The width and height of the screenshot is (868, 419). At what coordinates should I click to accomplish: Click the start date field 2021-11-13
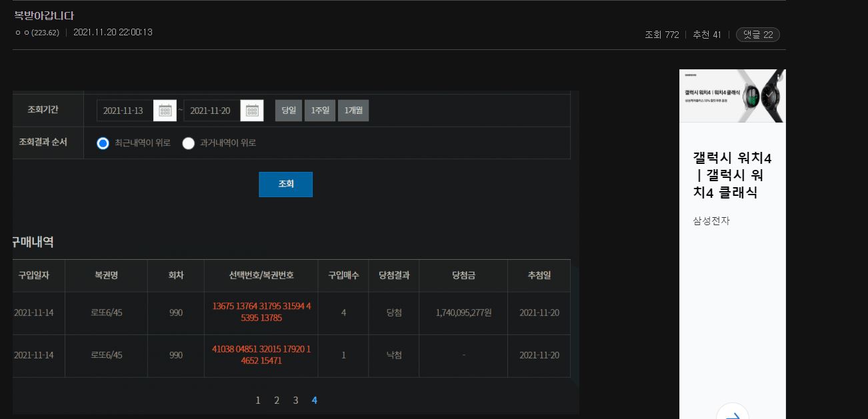(125, 111)
